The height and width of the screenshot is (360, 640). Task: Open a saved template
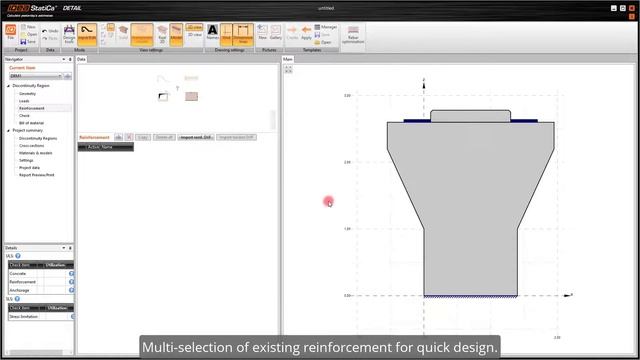pyautogui.click(x=323, y=42)
